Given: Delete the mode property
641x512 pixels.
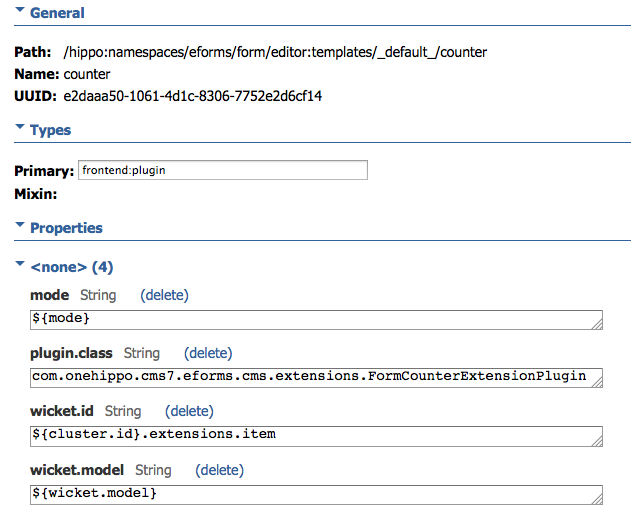Looking at the screenshot, I should tap(164, 295).
